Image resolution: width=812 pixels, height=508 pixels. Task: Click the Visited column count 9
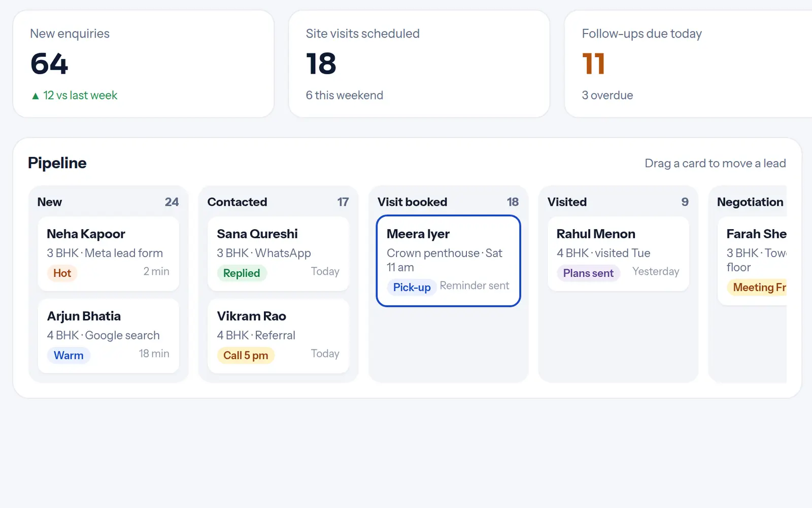[x=685, y=202]
